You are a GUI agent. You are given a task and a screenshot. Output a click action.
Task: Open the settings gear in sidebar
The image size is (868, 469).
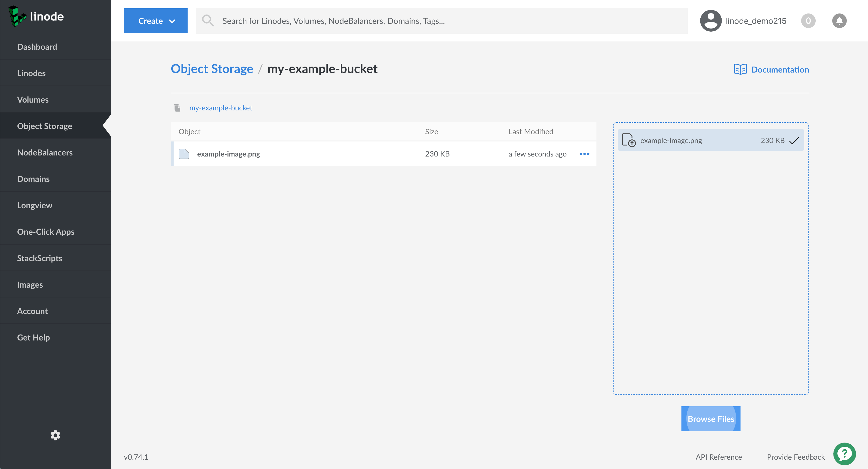pyautogui.click(x=55, y=435)
